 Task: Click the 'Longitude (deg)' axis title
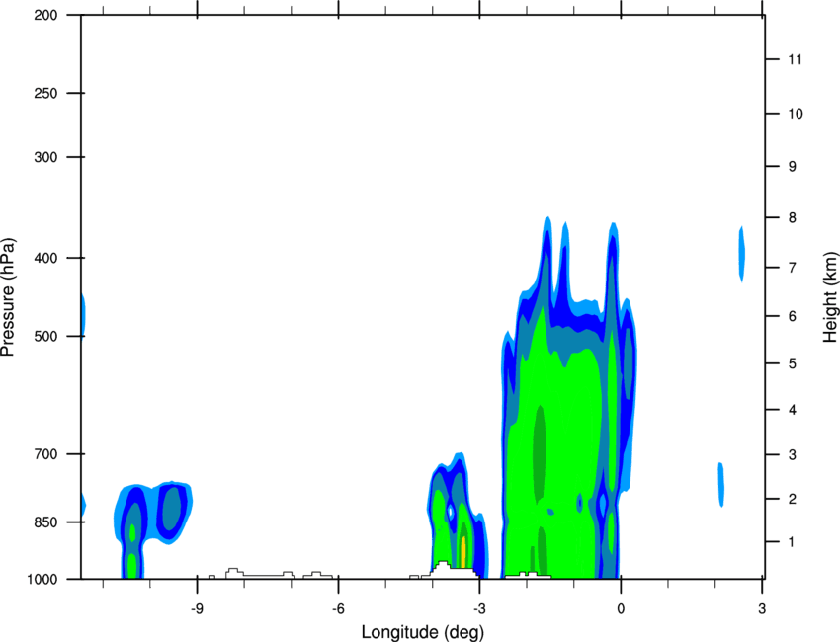click(x=423, y=632)
